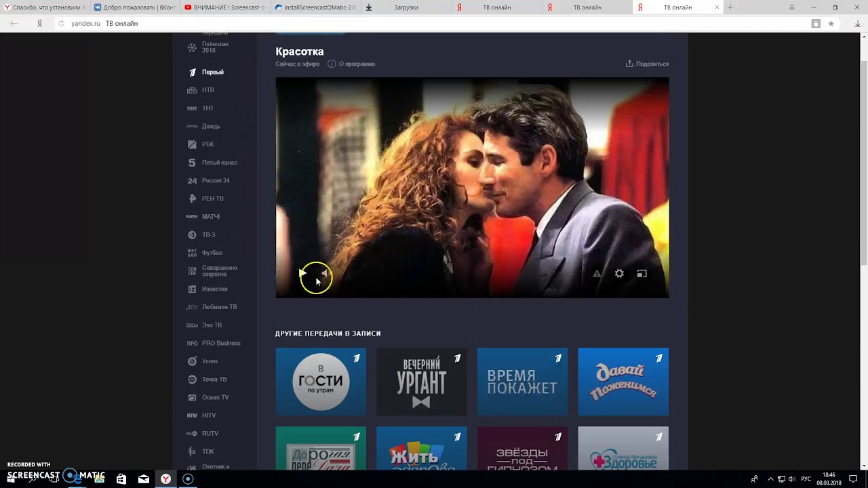This screenshot has height=488, width=868.
Task: Play the video in the player
Action: coord(302,273)
